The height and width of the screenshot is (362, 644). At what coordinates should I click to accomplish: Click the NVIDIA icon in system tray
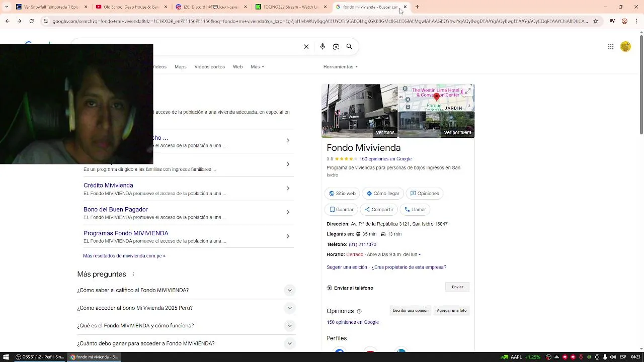pyautogui.click(x=590, y=357)
